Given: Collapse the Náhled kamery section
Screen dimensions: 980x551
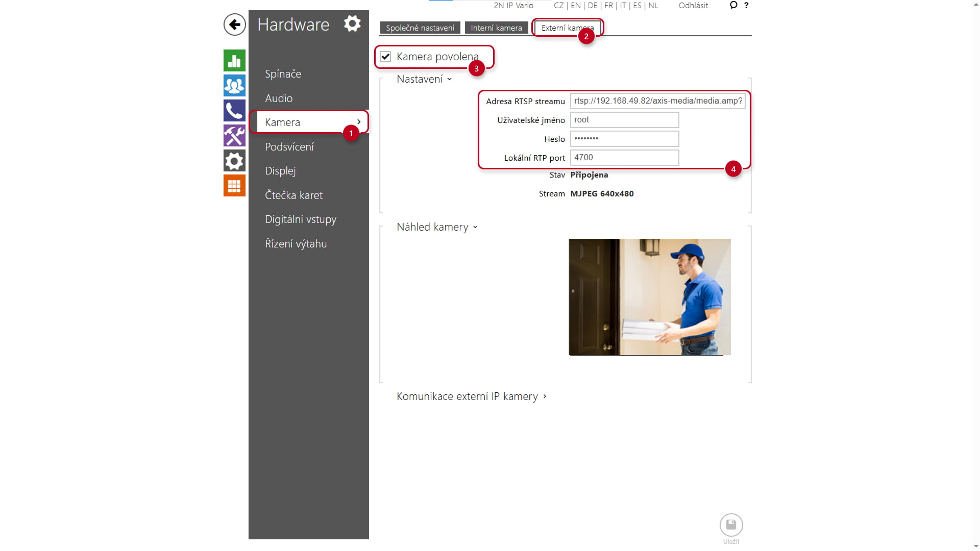Looking at the screenshot, I should 437,227.
